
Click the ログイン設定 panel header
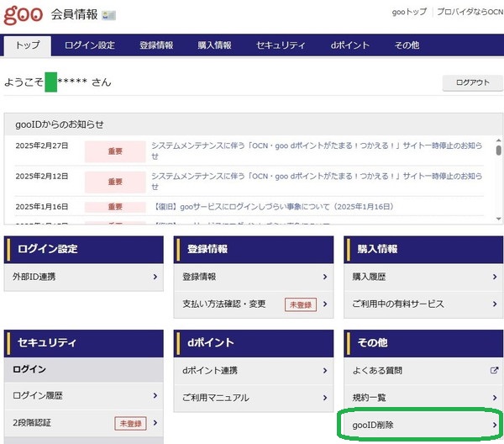pyautogui.click(x=83, y=250)
